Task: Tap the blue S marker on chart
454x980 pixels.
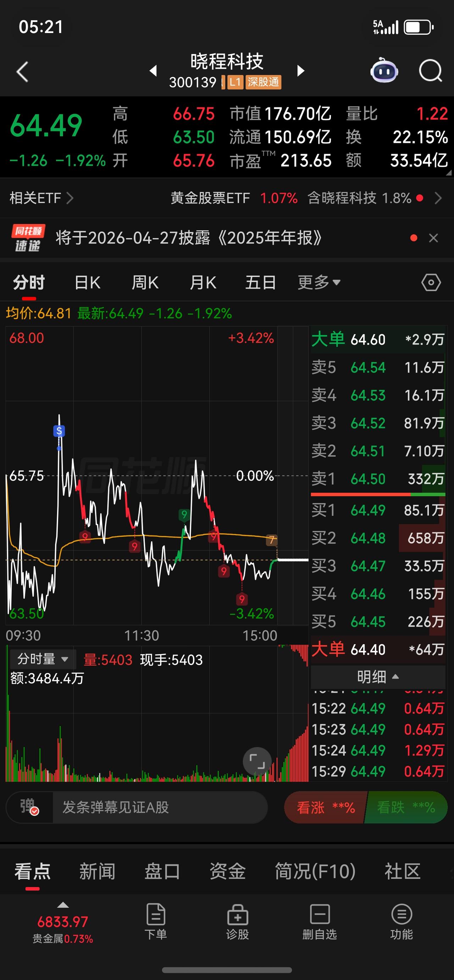Action: 59,431
